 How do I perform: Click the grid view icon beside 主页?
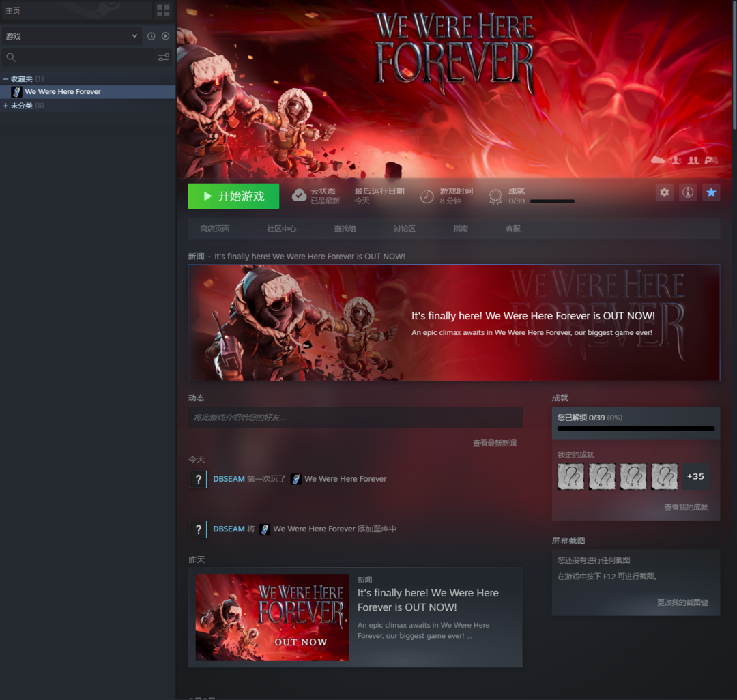(x=163, y=10)
